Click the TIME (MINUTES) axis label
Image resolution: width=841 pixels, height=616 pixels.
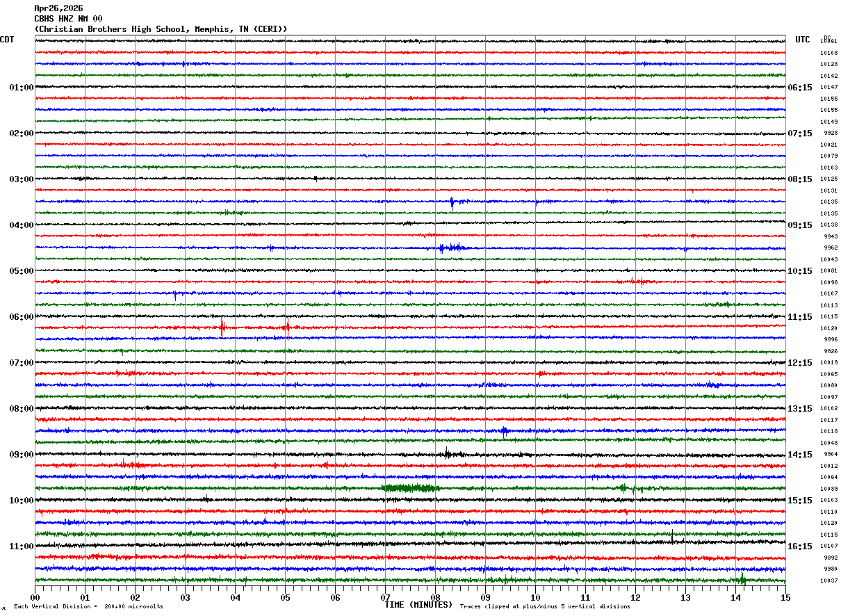pos(418,605)
